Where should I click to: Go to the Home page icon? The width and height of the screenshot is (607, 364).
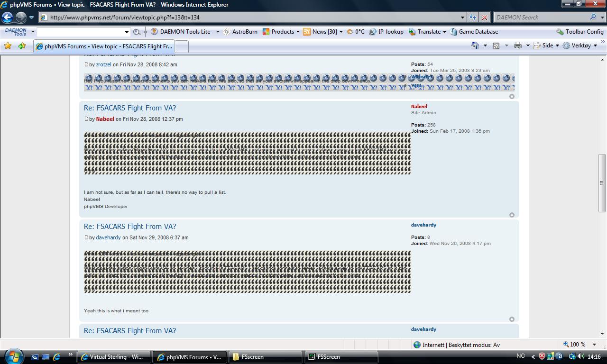pyautogui.click(x=475, y=45)
